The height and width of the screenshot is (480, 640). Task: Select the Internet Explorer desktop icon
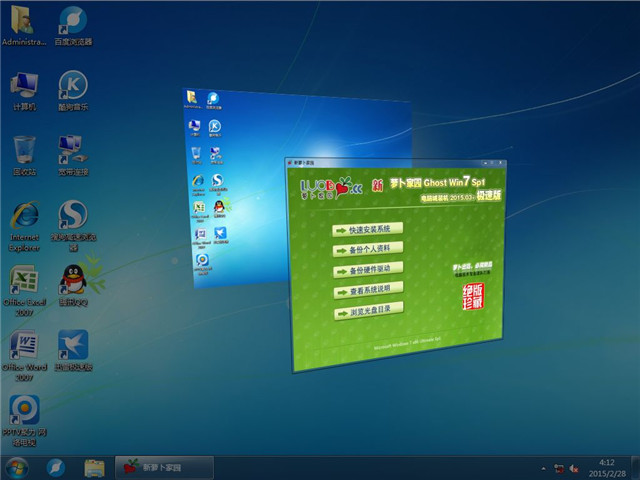[x=24, y=226]
